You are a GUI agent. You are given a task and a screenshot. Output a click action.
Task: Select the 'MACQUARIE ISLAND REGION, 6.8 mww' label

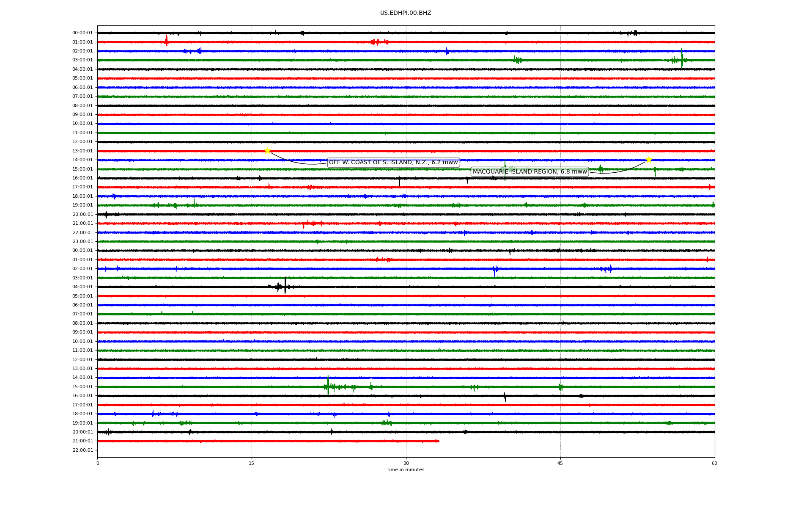[x=530, y=171]
